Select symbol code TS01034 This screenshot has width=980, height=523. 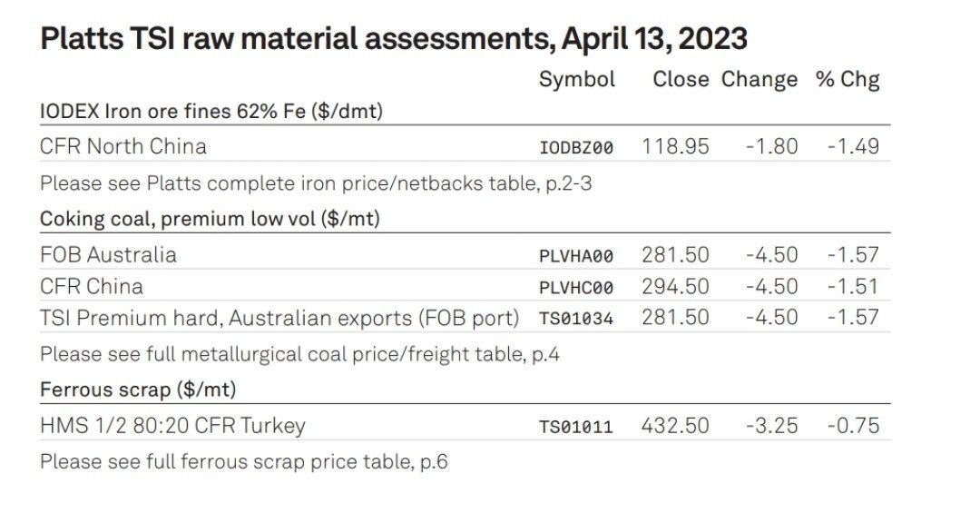click(x=576, y=319)
